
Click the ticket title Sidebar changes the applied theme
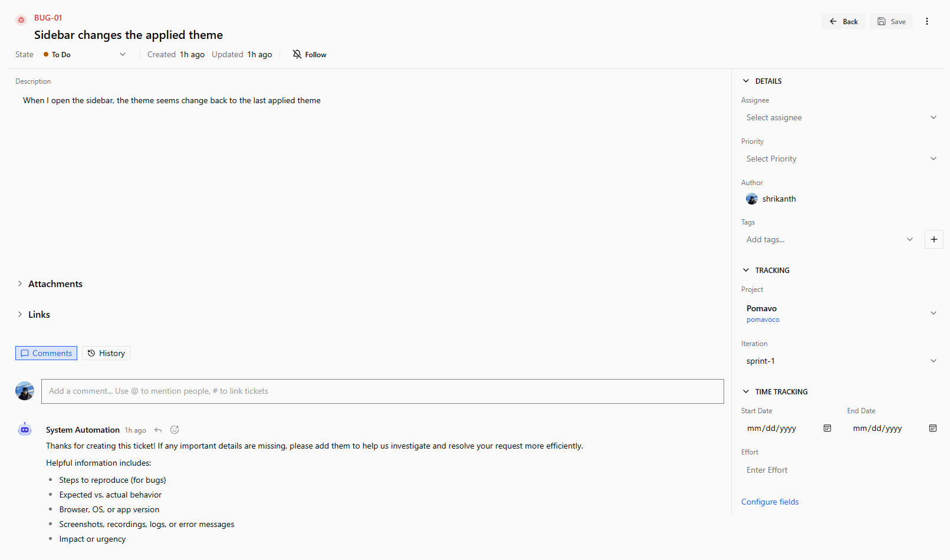129,35
